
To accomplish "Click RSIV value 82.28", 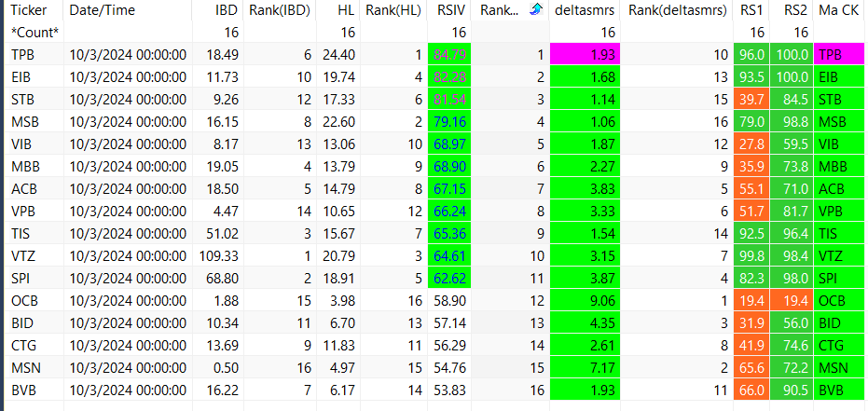I will (x=449, y=77).
